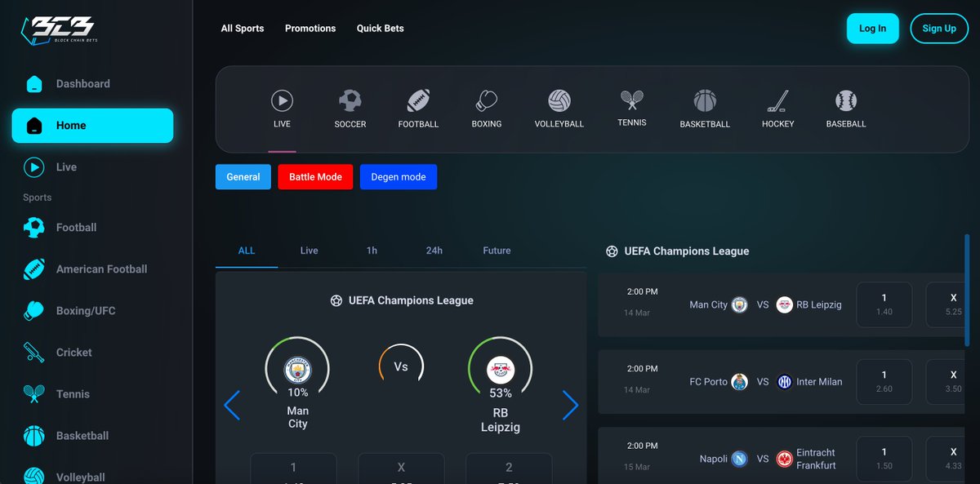Select outcome 1 in featured card
Screen dimensions: 980x484
[x=293, y=468]
